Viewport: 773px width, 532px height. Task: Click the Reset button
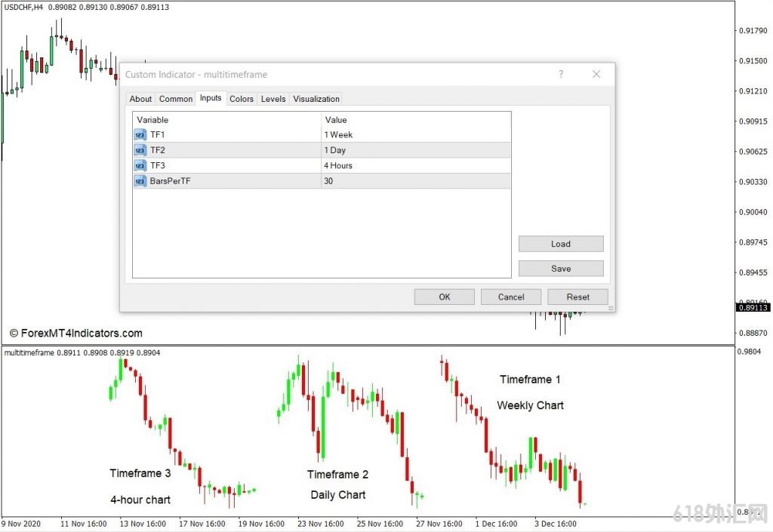(x=577, y=297)
